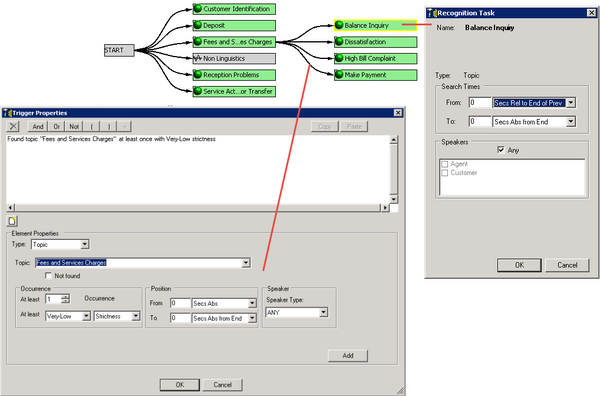The image size is (600, 396).
Task: Click the START node
Action: (x=119, y=50)
